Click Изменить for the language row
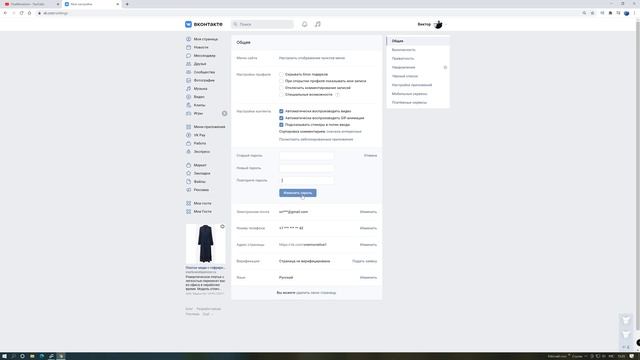This screenshot has width=640, height=360. pos(368,278)
